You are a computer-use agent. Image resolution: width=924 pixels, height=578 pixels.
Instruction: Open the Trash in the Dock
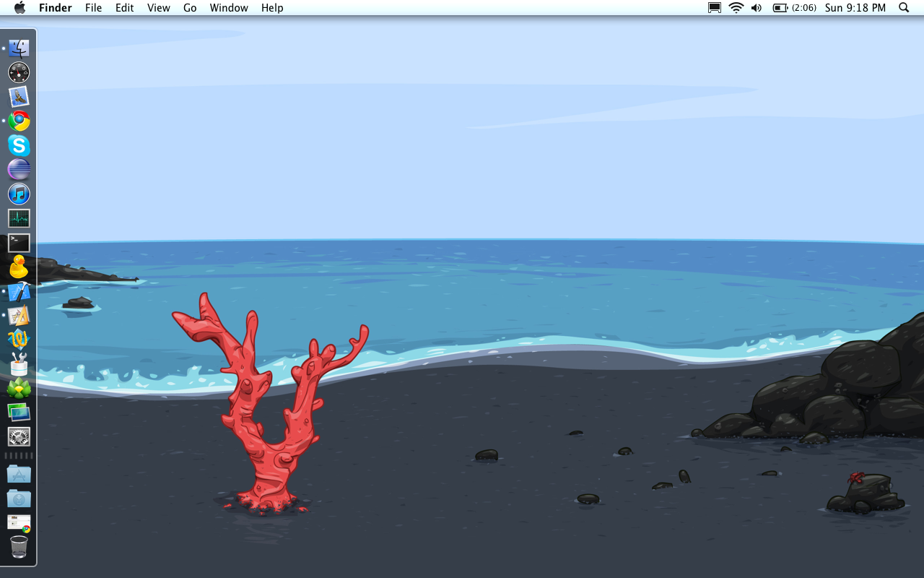19,547
